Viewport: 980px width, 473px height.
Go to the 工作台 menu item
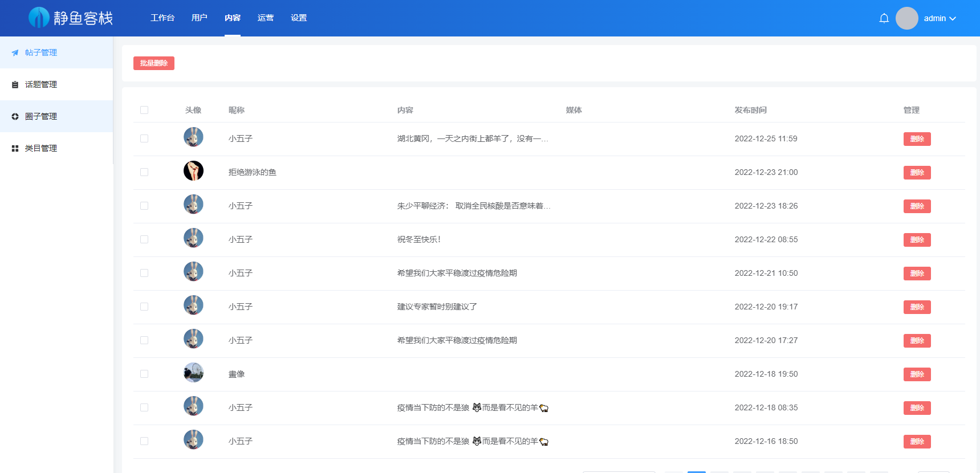162,18
